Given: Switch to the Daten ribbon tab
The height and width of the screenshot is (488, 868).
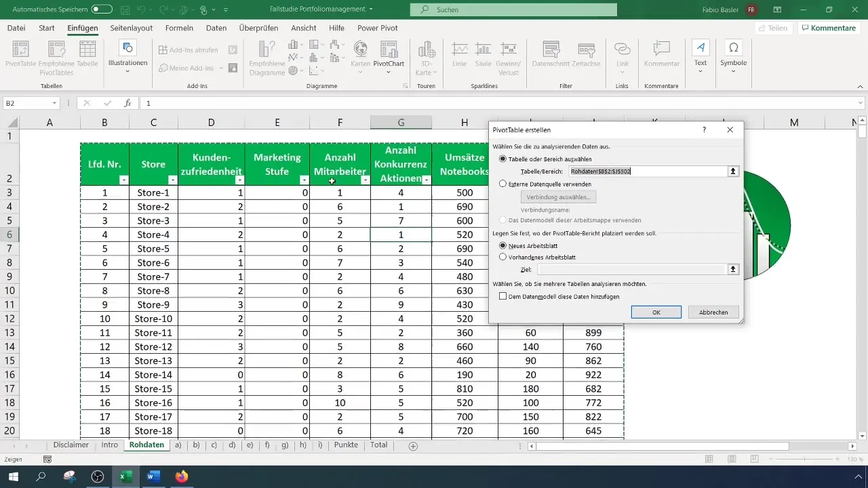Looking at the screenshot, I should coord(216,28).
